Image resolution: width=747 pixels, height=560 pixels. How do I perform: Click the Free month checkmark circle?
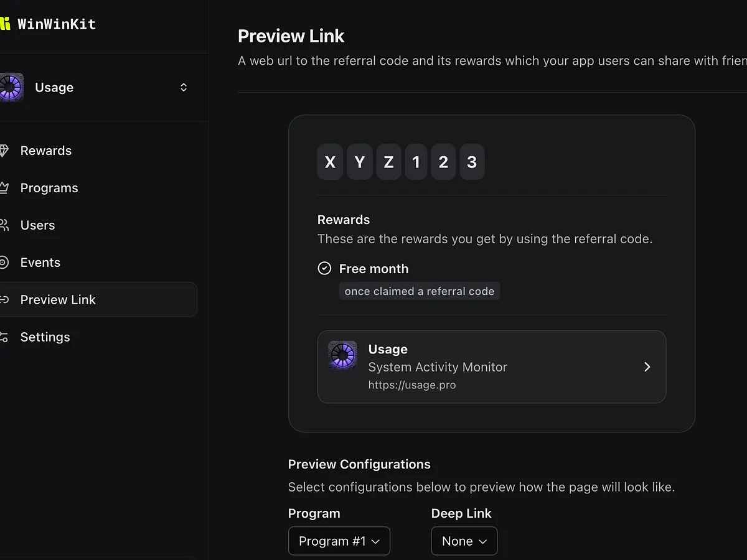pos(324,268)
